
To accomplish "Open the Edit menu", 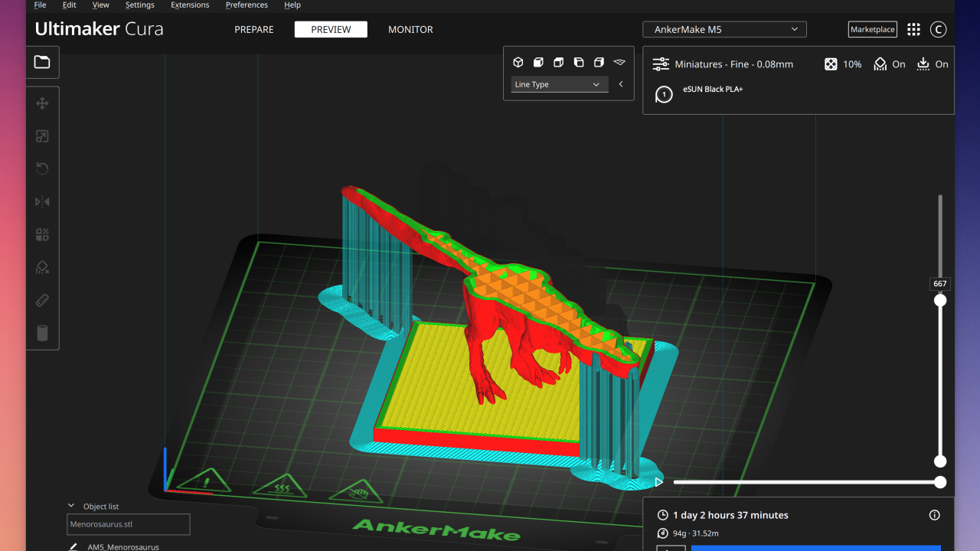I will 69,5.
